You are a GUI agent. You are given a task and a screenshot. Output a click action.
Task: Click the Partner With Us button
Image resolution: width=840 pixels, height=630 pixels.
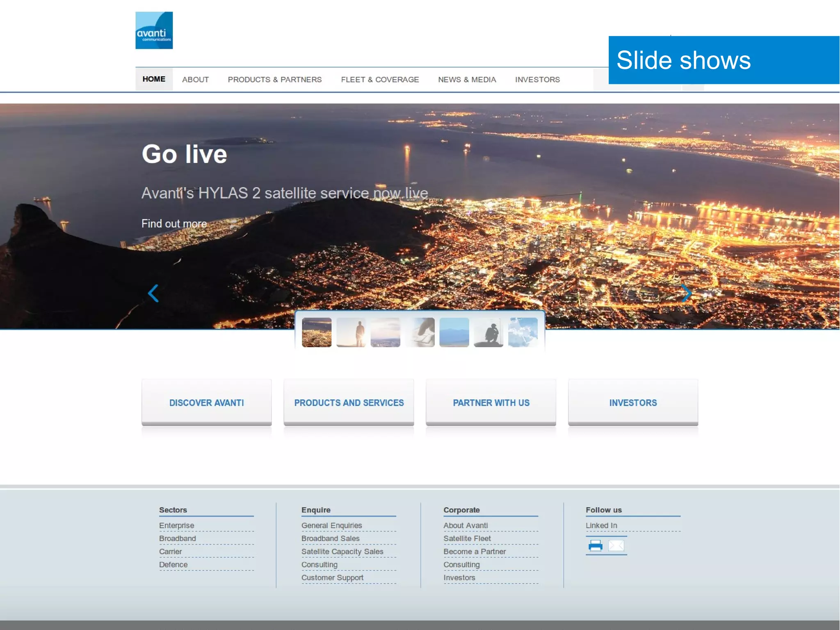pyautogui.click(x=491, y=403)
